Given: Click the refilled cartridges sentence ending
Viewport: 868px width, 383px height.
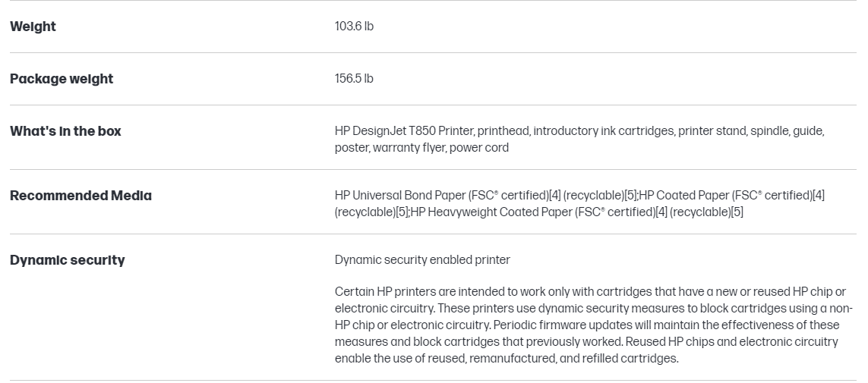Looking at the screenshot, I should point(630,359).
